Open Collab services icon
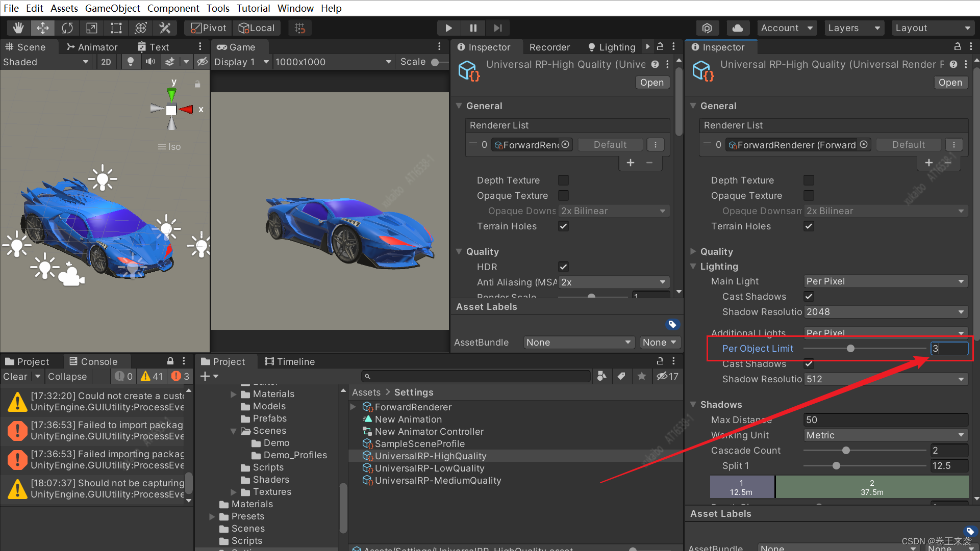 click(707, 28)
